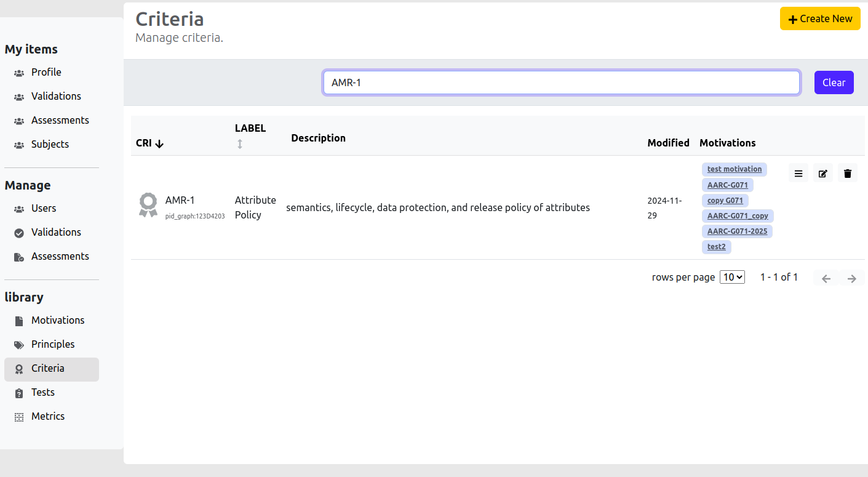Click the 2024-11-29 modified date
This screenshot has height=477, width=868.
click(665, 208)
